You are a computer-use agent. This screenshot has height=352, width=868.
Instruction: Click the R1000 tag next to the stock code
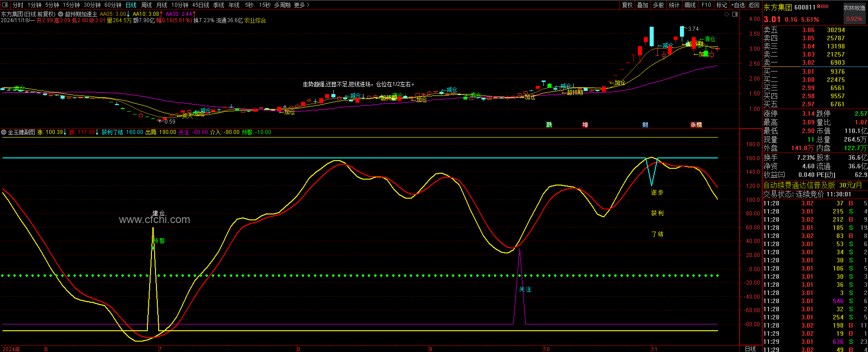(822, 7)
